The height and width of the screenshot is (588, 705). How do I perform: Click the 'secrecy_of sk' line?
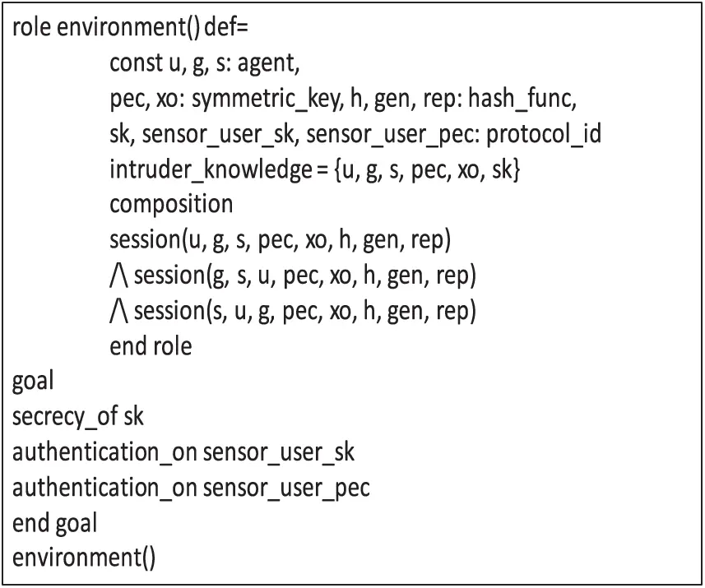pyautogui.click(x=78, y=417)
